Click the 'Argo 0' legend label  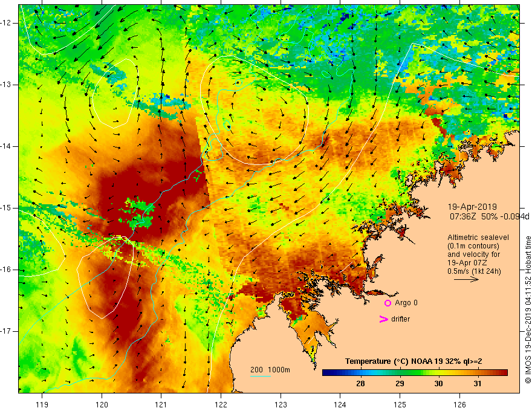click(x=406, y=303)
